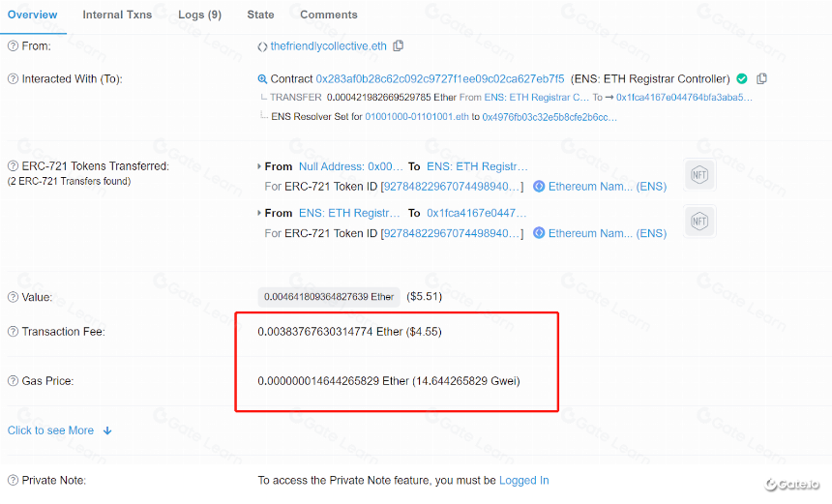Image resolution: width=832 pixels, height=504 pixels.
Task: Open 0x1fca4167e0447… link in second transfer
Action: 477,213
